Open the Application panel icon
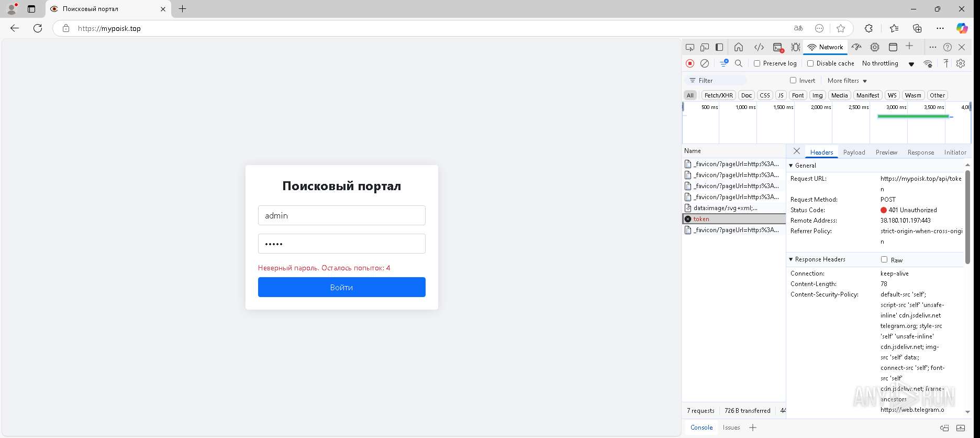Screen dimensions: 980x438 click(893, 47)
